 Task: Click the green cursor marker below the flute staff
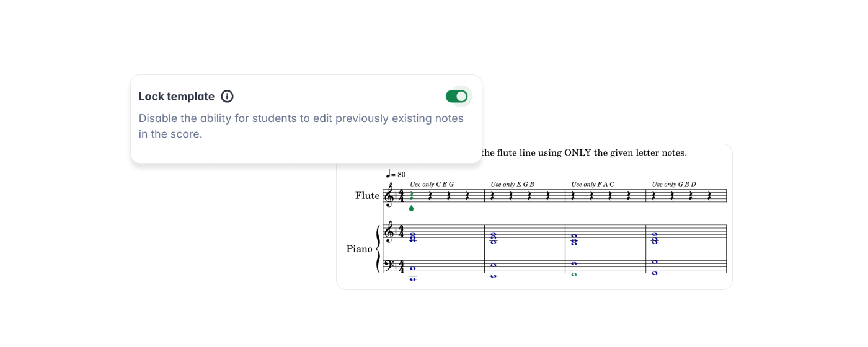[x=411, y=208]
